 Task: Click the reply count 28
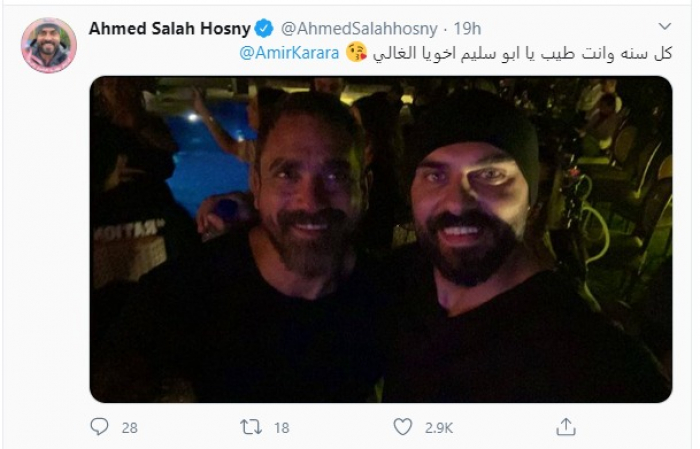[129, 427]
